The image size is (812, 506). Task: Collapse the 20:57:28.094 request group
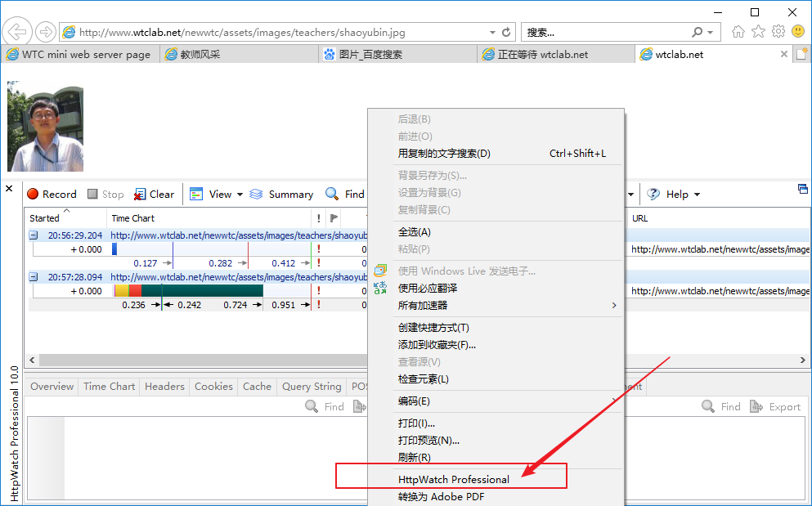(34, 277)
